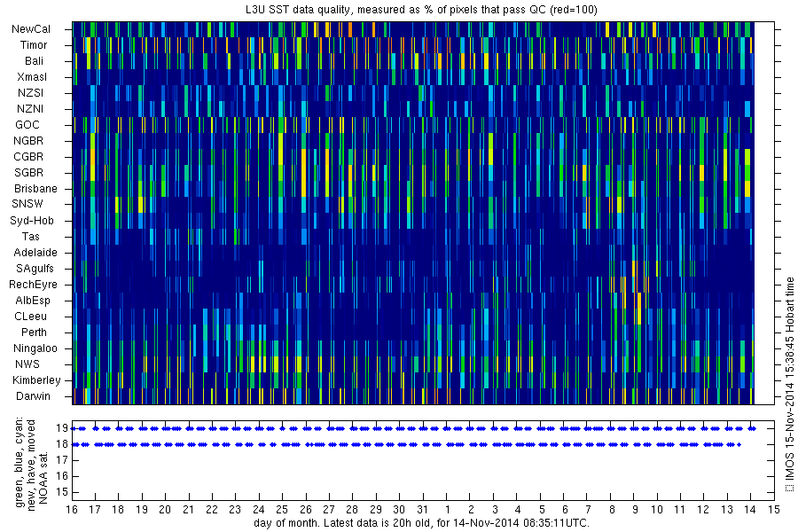Image resolution: width=798 pixels, height=532 pixels.
Task: Click the NewCal region label
Action: click(x=31, y=29)
